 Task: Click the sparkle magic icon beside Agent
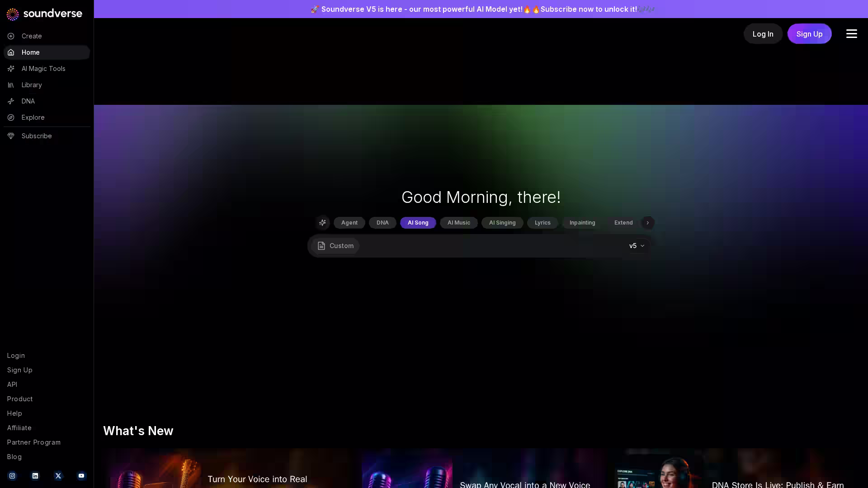[x=322, y=223]
